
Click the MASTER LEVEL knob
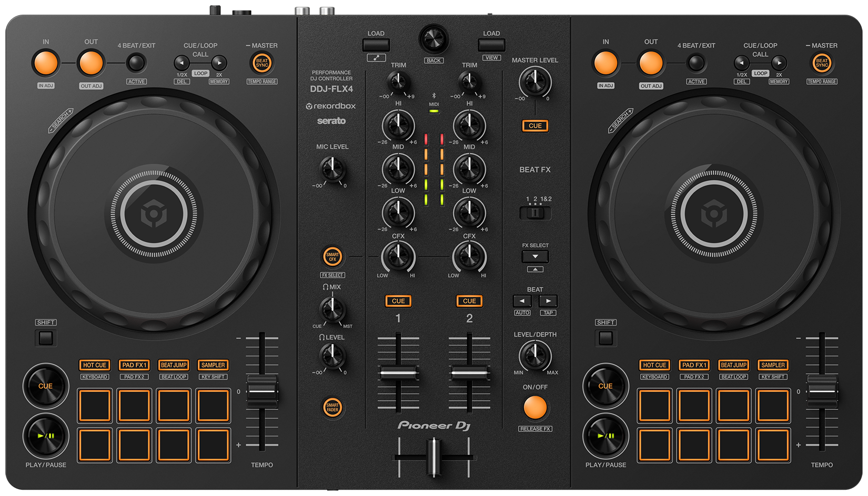(535, 82)
